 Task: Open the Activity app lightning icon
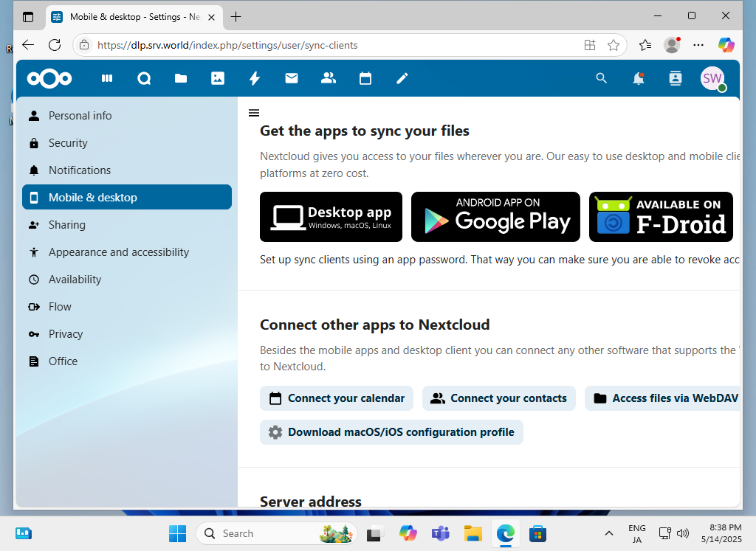pyautogui.click(x=255, y=78)
